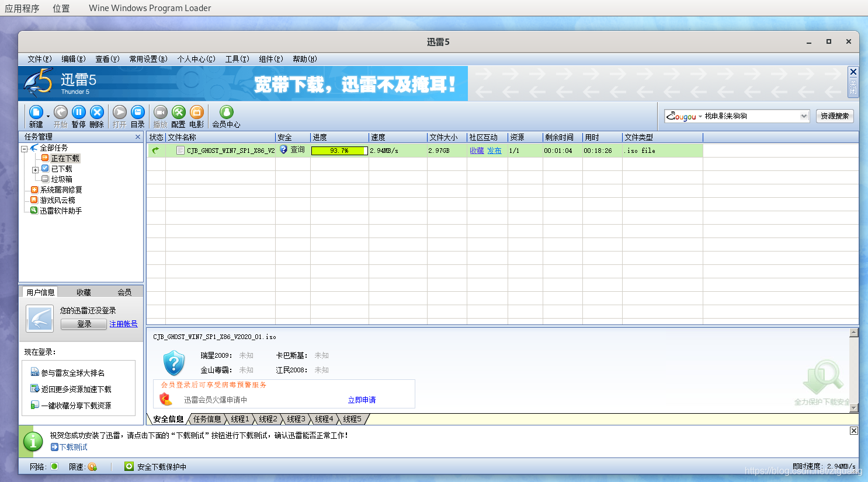Screen dimensions: 868x482
Task: Click the user avatar picture
Action: (40, 319)
